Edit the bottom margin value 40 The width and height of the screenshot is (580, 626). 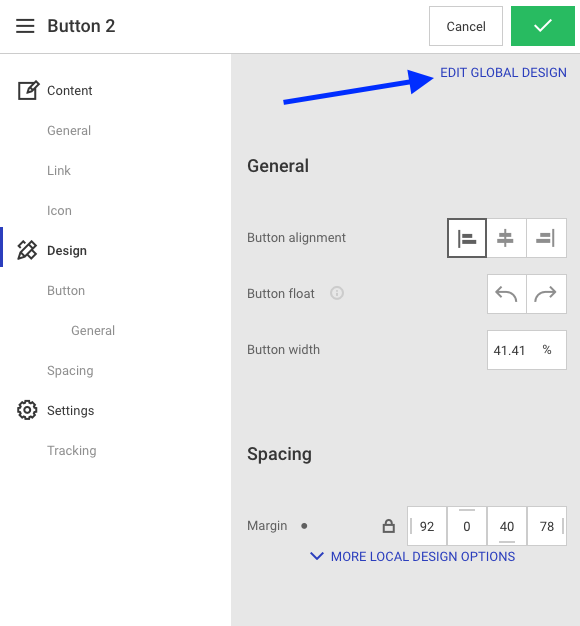507,526
